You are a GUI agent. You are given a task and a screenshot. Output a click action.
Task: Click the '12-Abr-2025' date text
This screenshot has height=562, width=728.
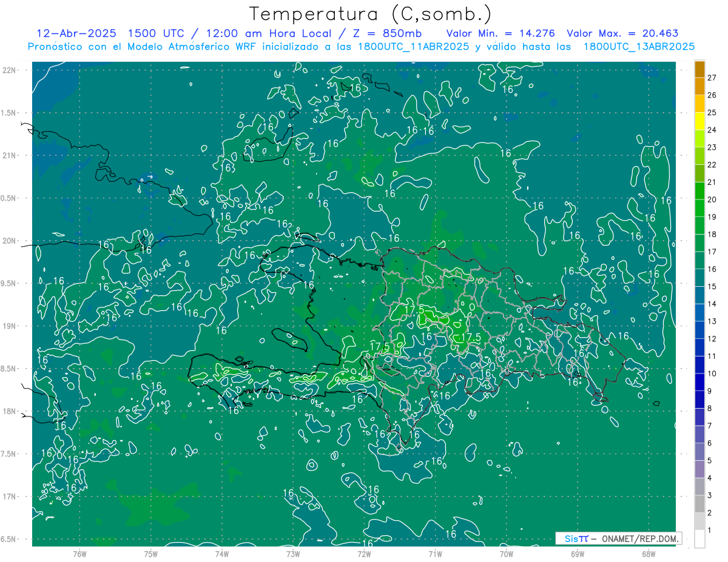point(76,33)
